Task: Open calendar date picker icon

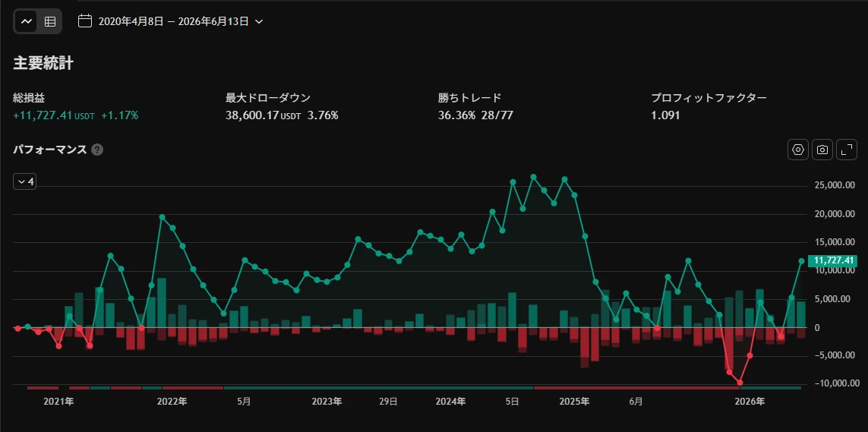Action: [85, 21]
